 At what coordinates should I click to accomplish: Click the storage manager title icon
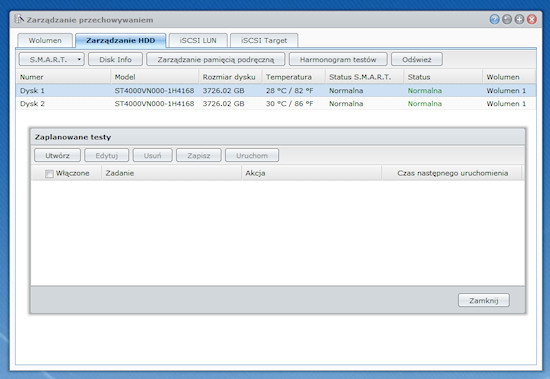[19, 19]
